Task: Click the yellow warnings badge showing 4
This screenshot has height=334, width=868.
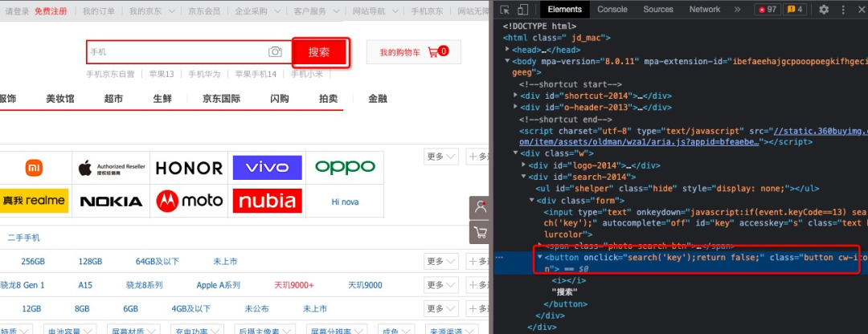Action: click(796, 10)
